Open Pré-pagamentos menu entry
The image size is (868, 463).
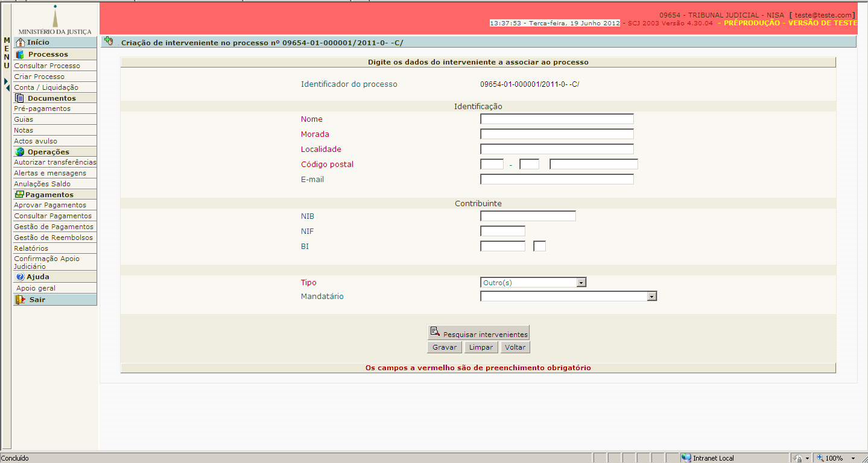click(42, 109)
